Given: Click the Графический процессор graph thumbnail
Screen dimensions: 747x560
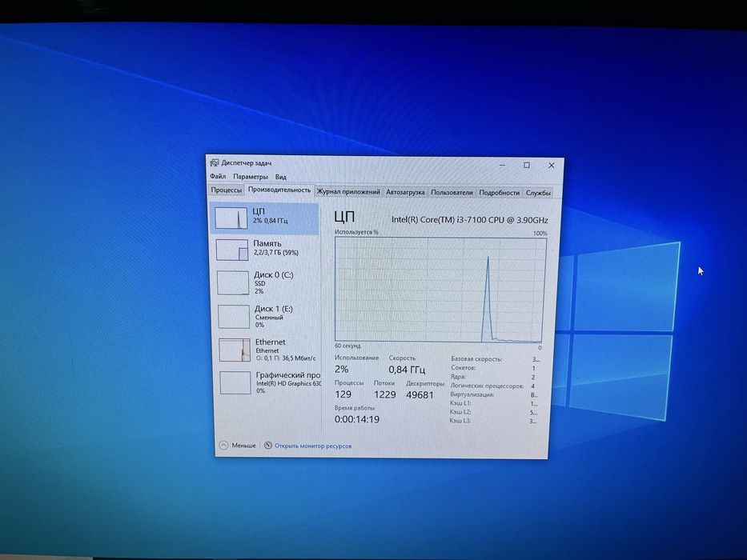Looking at the screenshot, I should pyautogui.click(x=235, y=382).
